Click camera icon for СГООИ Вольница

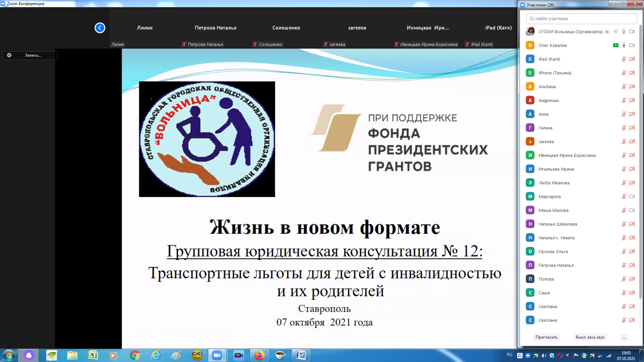click(x=632, y=32)
